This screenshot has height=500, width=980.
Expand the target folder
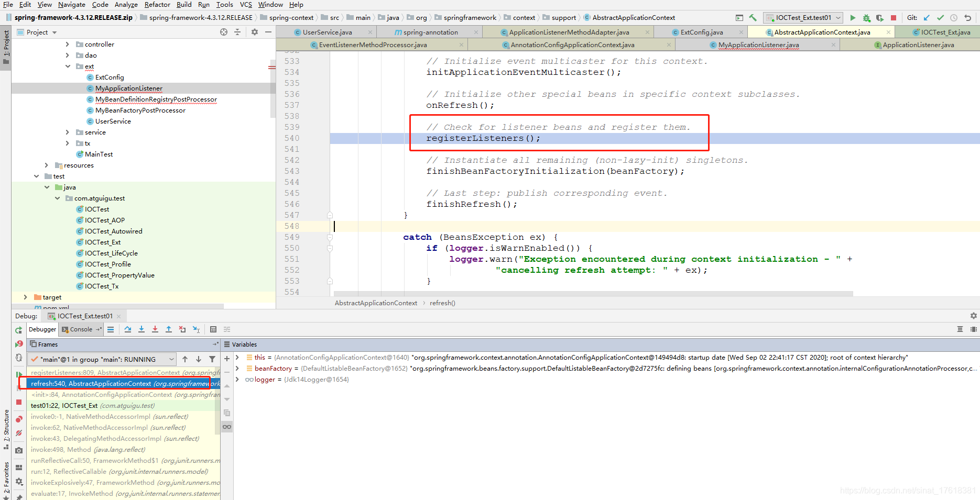tap(25, 297)
